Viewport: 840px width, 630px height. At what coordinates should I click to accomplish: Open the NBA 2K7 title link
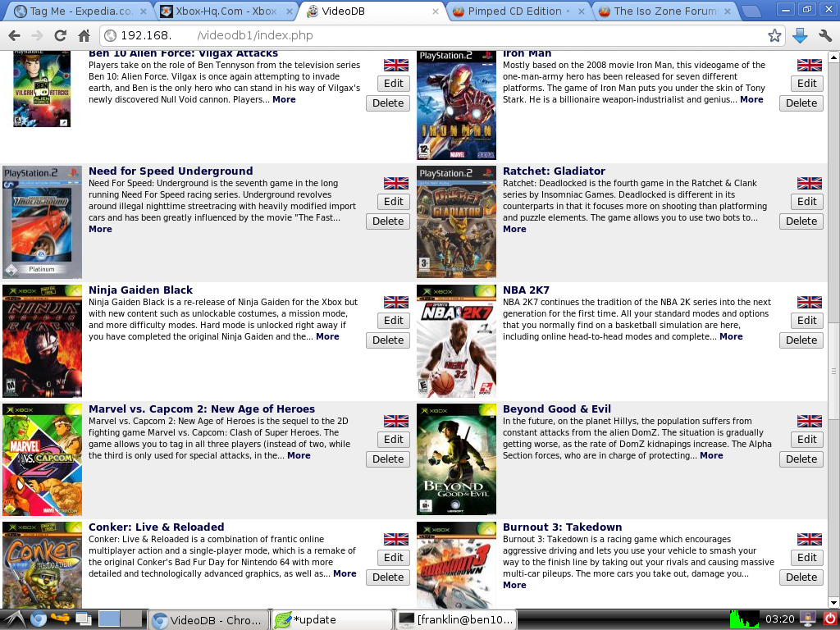point(526,290)
